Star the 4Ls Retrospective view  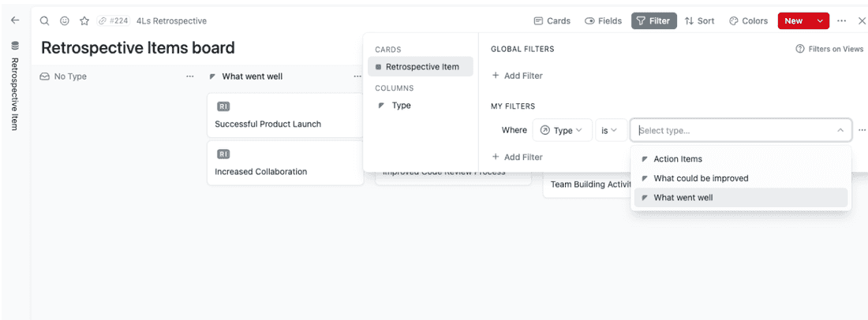84,21
